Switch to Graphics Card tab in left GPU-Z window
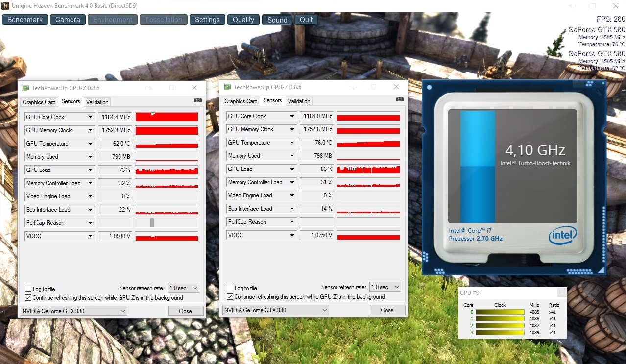626x364 pixels. click(39, 102)
